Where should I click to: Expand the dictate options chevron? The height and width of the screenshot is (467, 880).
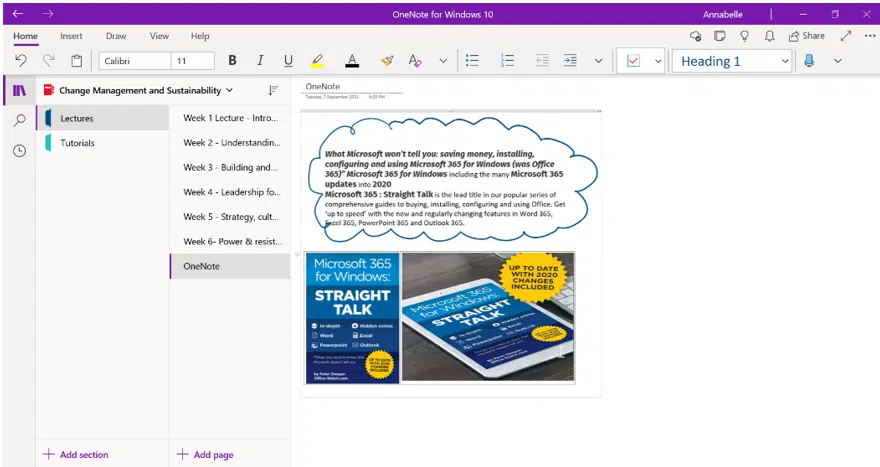tap(837, 61)
